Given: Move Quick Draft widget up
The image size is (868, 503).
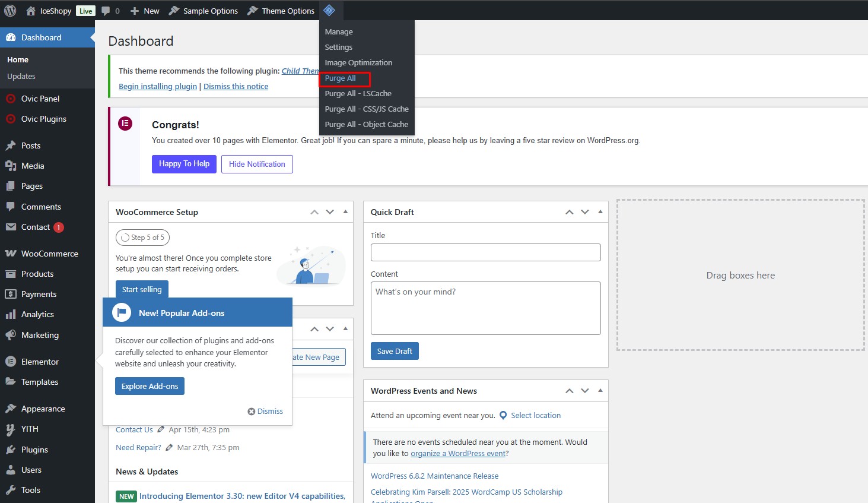Looking at the screenshot, I should (570, 212).
